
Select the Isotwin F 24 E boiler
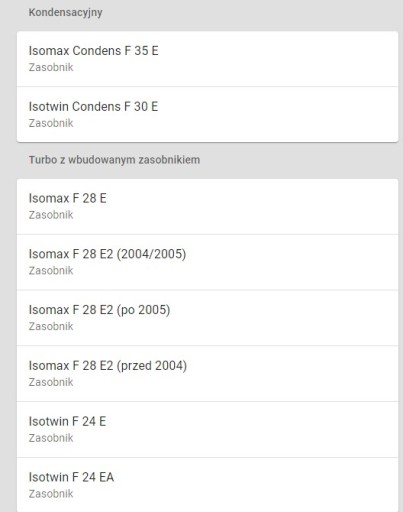pos(207,429)
